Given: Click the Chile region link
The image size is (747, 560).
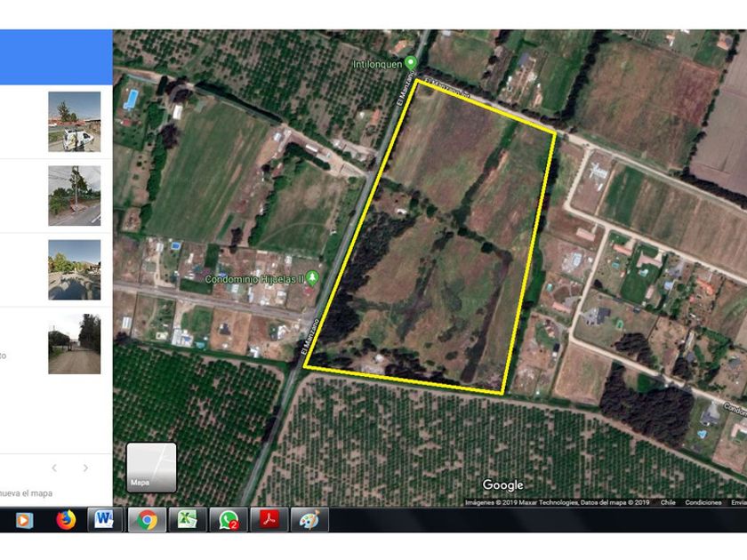Looking at the screenshot, I should click(668, 502).
